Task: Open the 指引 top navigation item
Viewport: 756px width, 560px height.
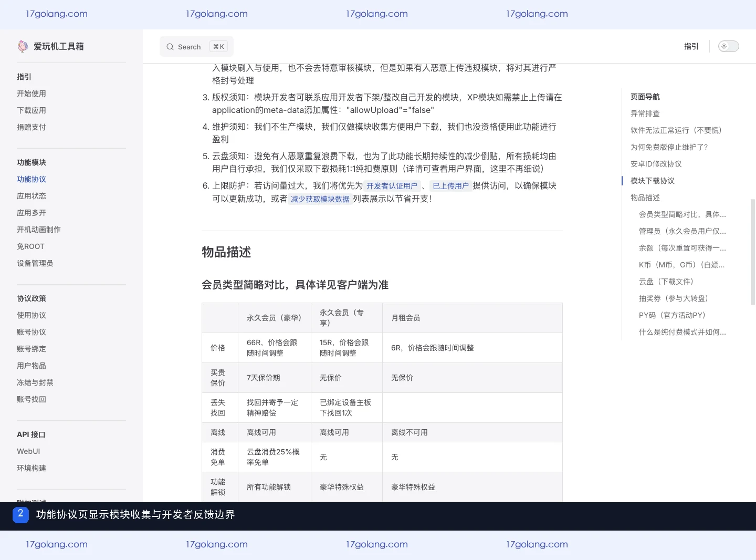Action: [x=691, y=46]
